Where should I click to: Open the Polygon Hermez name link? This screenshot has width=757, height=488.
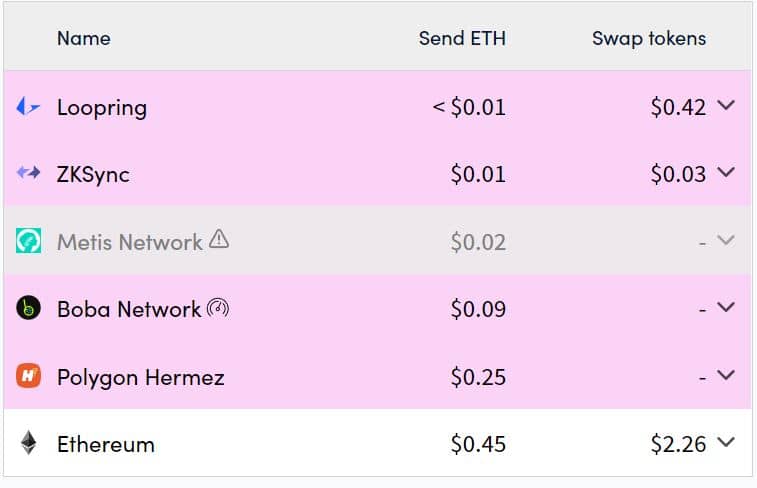pos(140,377)
